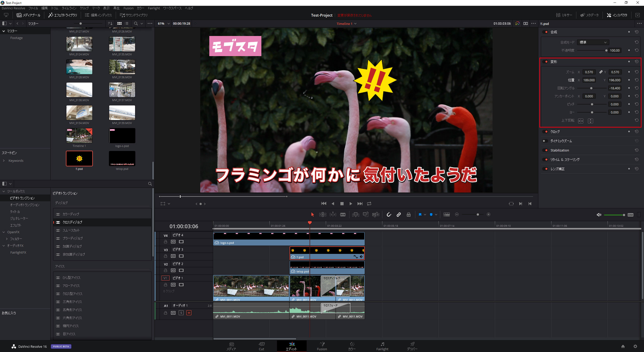
Task: Reset the rotation angle parameter
Action: pyautogui.click(x=636, y=88)
